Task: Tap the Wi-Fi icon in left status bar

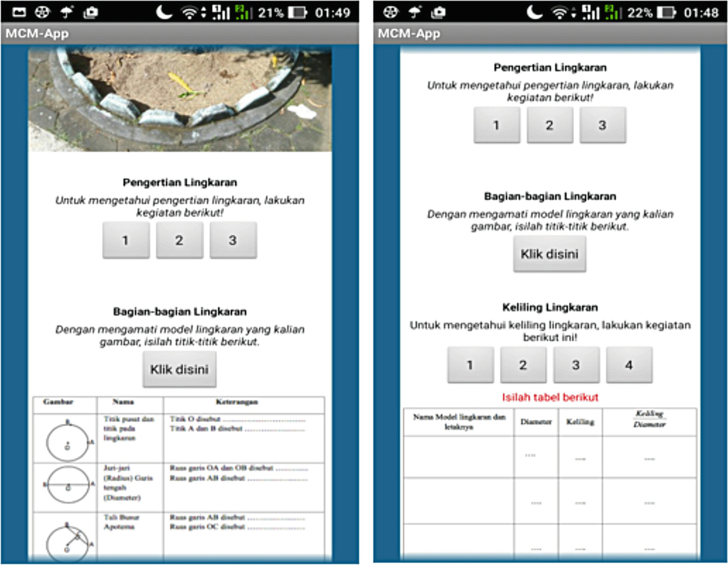Action: 190,12
